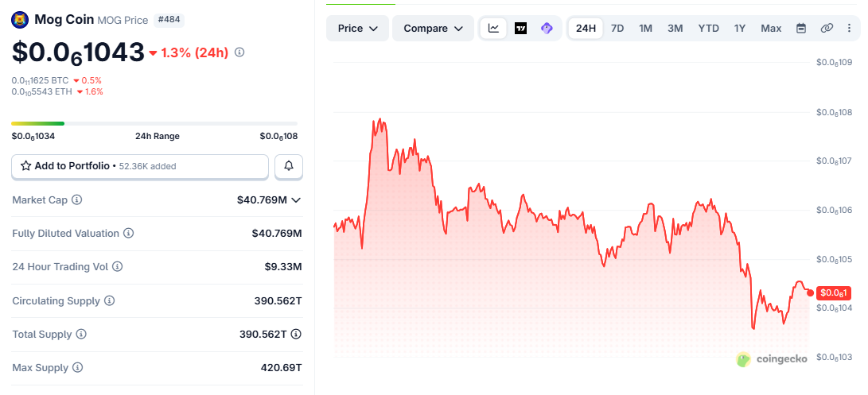Screen dimensions: 868x395
Task: Open the Compare dropdown
Action: click(x=433, y=29)
